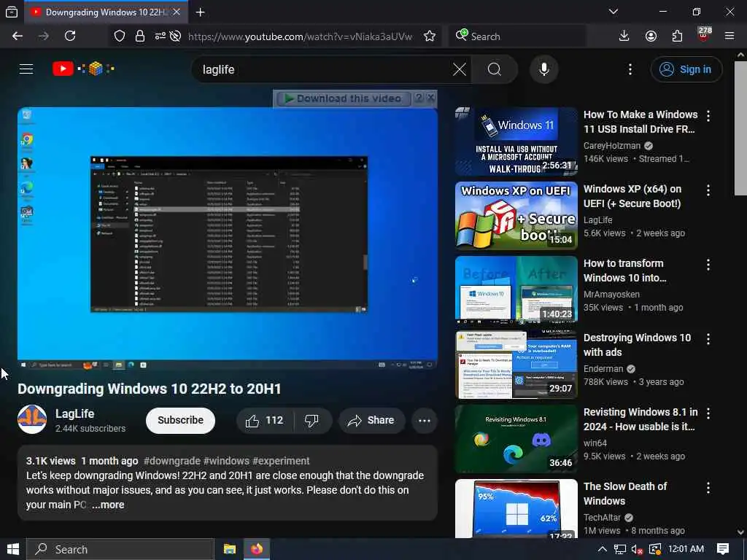Click the browser Search box
The image size is (747, 560).
[517, 36]
